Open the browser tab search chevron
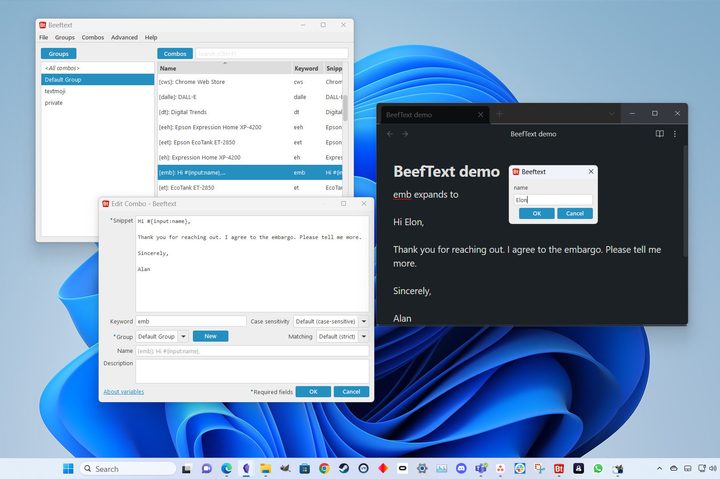 [x=611, y=114]
